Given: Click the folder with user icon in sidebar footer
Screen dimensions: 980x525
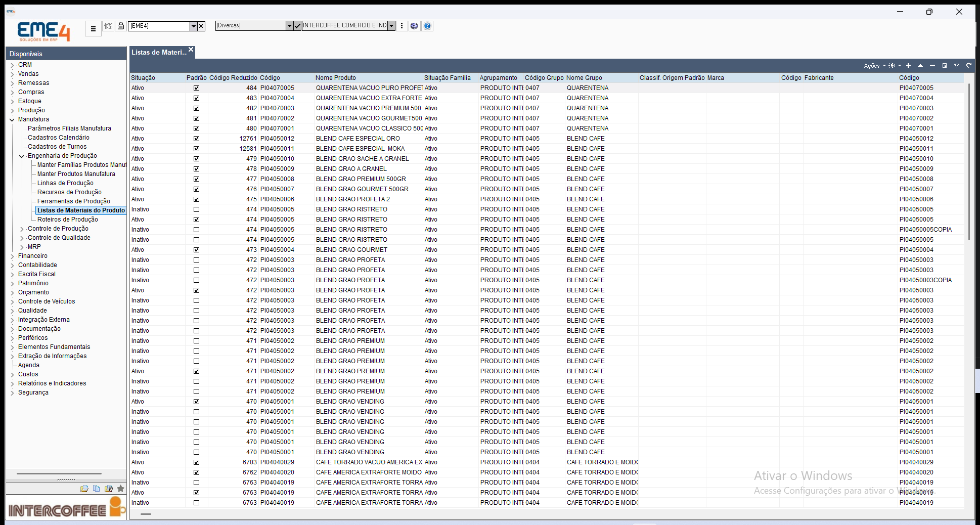Looking at the screenshot, I should tap(108, 489).
